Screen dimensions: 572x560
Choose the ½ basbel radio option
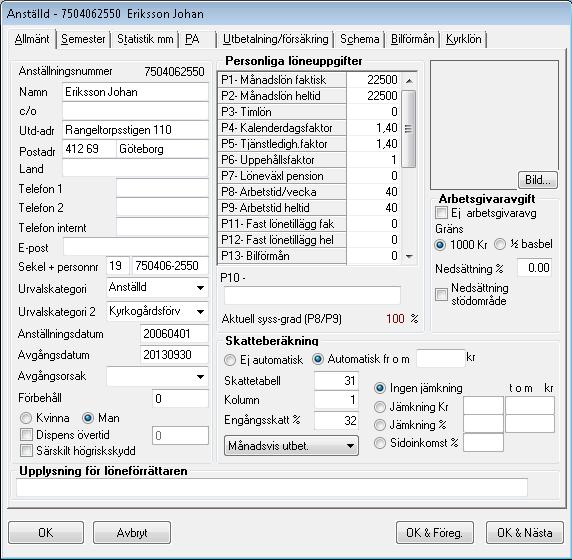[x=500, y=244]
